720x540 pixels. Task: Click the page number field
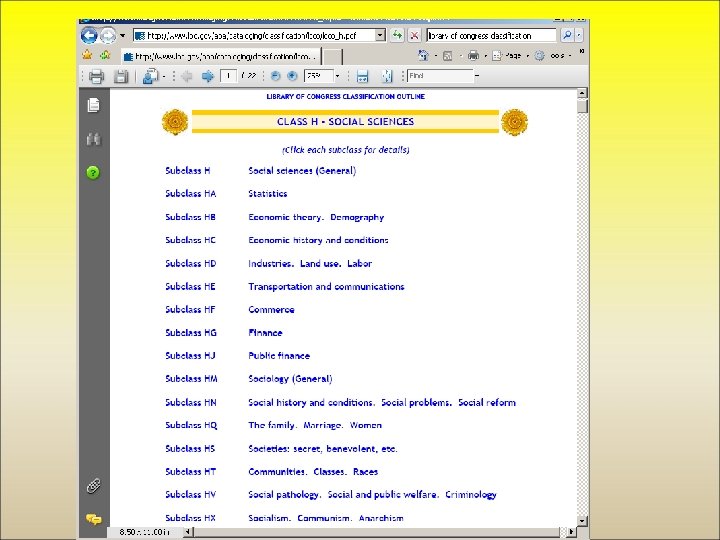228,76
